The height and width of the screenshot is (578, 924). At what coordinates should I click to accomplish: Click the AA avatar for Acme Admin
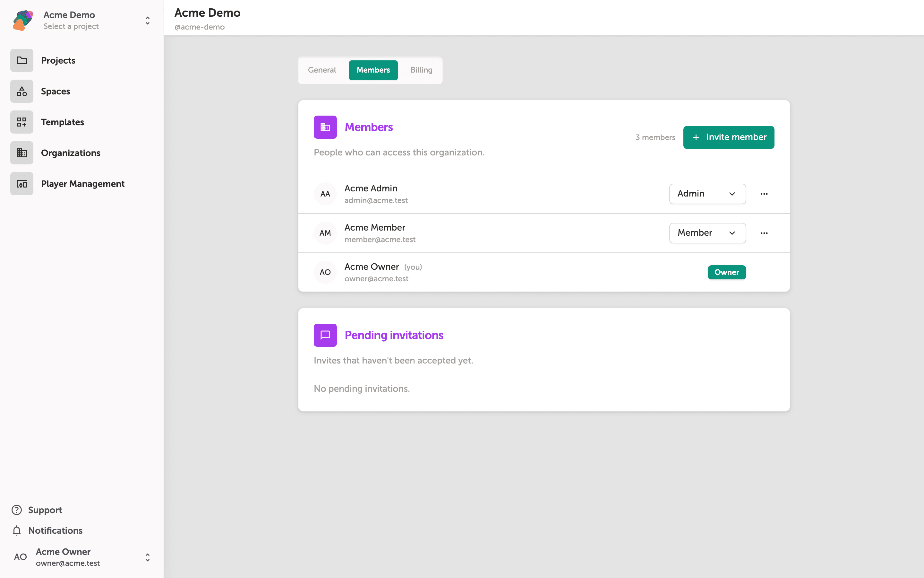point(325,194)
